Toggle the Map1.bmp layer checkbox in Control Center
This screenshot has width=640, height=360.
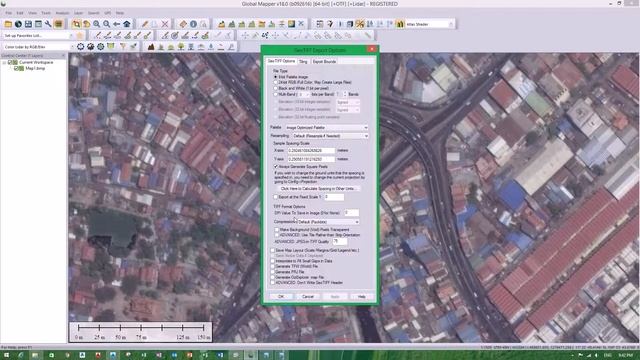pos(16,69)
